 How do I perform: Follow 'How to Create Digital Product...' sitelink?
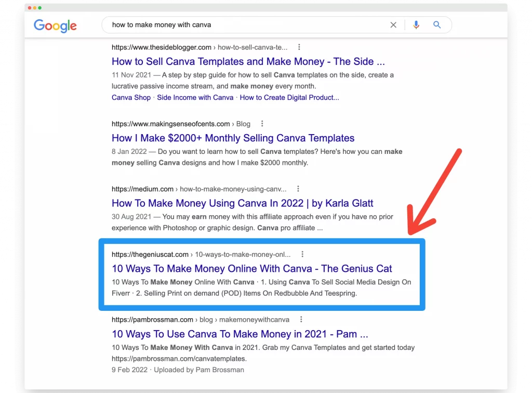click(289, 98)
